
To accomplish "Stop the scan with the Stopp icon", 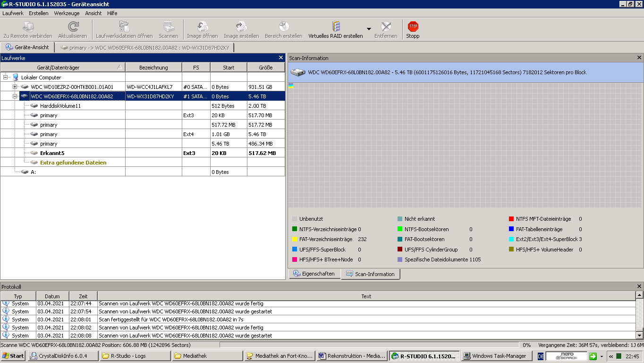I will (413, 26).
